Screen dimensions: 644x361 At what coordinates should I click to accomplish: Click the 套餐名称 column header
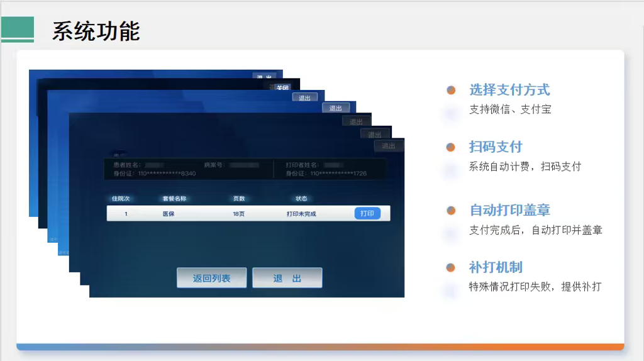[174, 199]
